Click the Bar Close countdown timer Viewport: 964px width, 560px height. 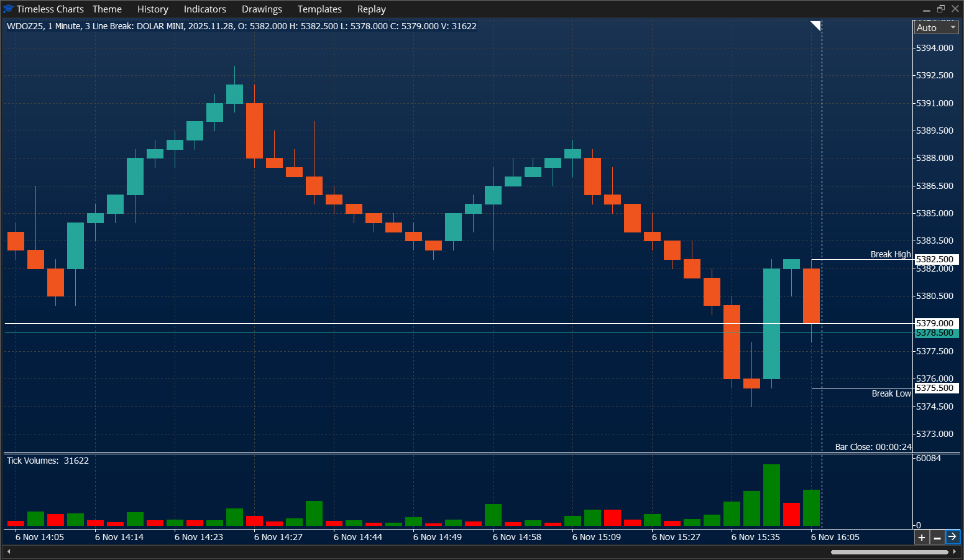click(x=873, y=446)
